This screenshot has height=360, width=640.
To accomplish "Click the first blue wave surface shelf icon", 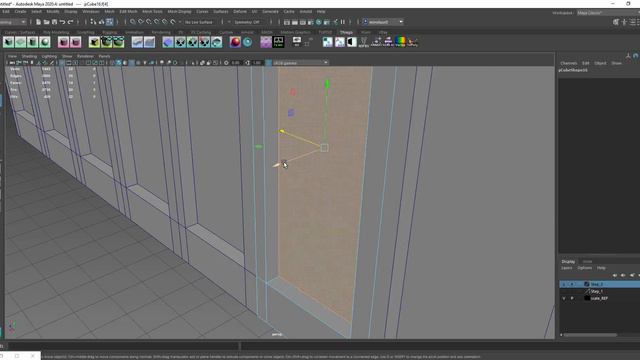I will pos(137,42).
